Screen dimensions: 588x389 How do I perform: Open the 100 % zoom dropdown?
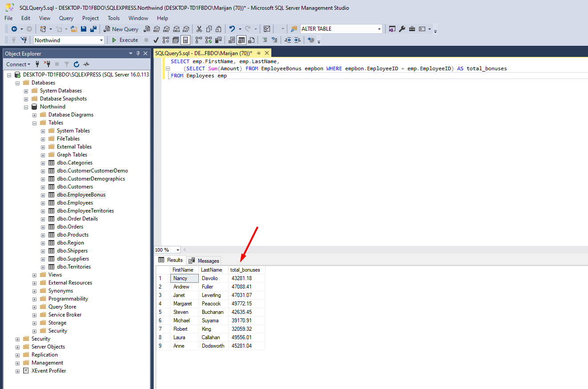click(178, 250)
